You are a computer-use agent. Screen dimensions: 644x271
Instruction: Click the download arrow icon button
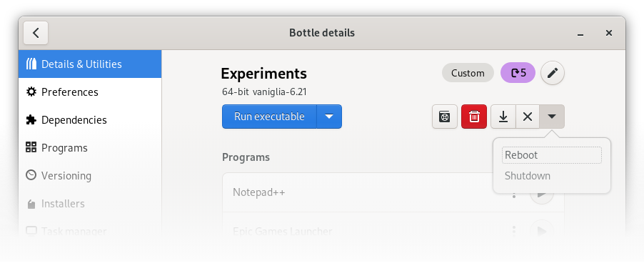pos(503,117)
